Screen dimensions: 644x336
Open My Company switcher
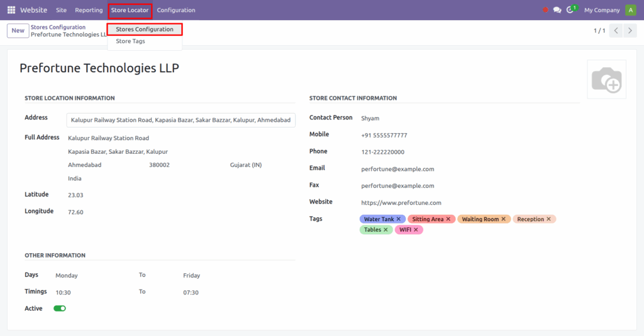pos(602,10)
